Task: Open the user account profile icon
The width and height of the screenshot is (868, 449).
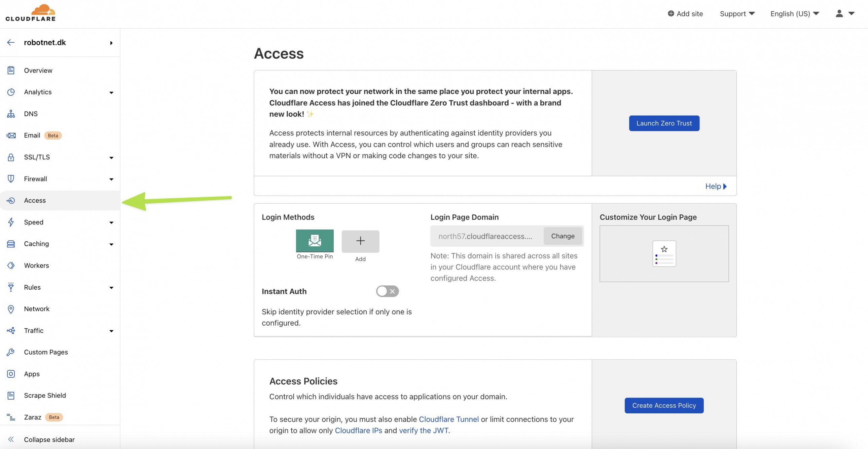Action: pyautogui.click(x=839, y=13)
